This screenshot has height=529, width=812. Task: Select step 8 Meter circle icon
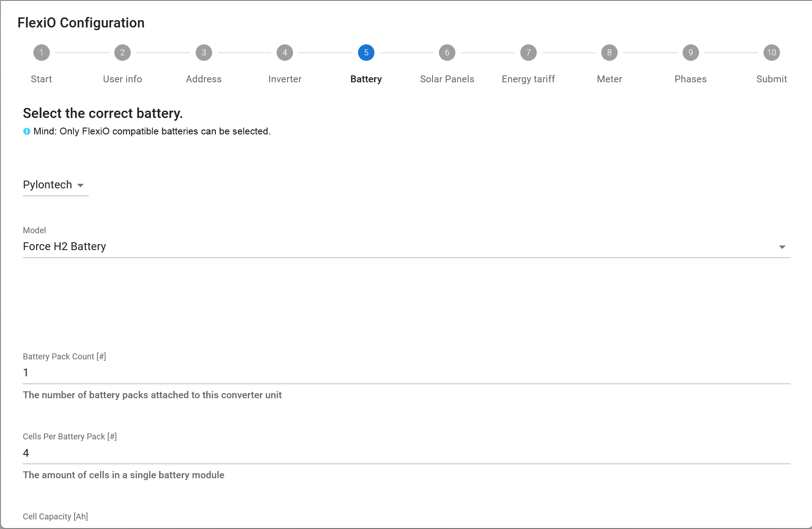pyautogui.click(x=609, y=53)
